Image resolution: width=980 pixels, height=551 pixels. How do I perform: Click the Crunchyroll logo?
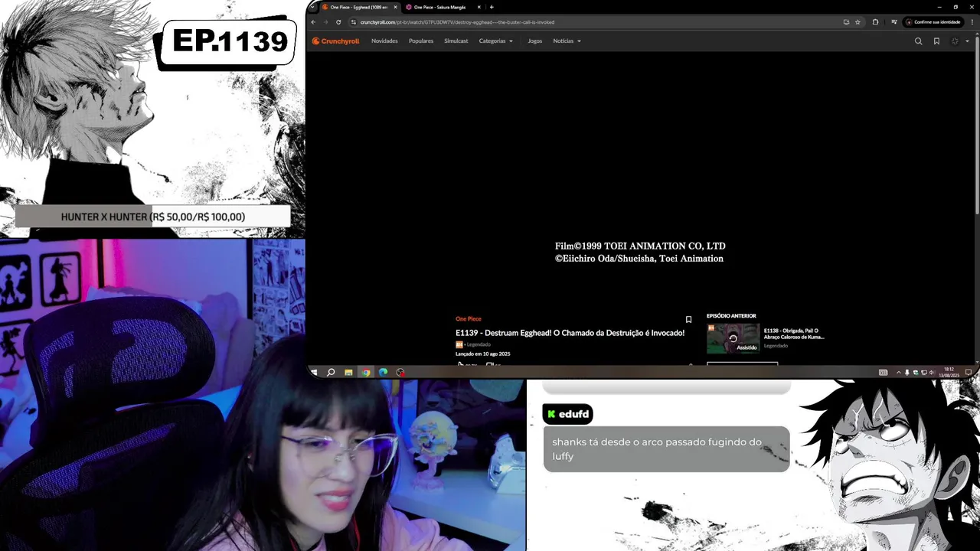click(x=335, y=41)
